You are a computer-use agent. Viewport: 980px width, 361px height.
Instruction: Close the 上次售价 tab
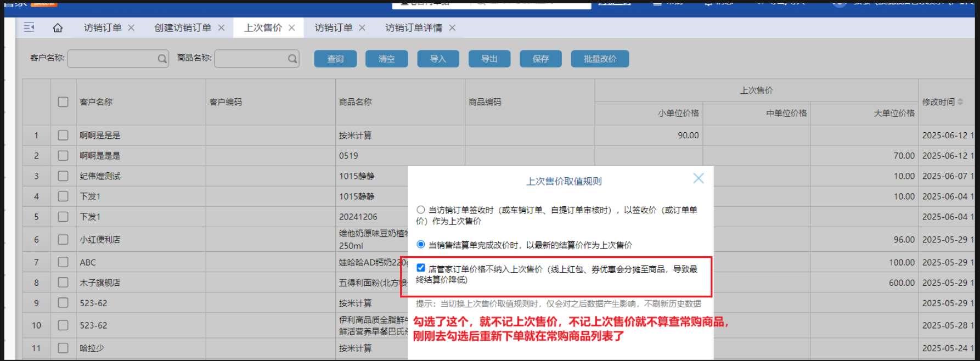[292, 28]
